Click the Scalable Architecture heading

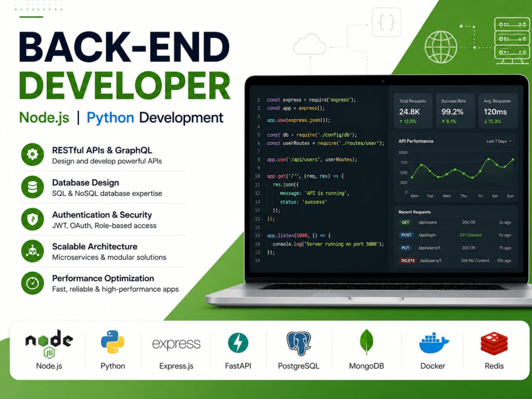(95, 247)
